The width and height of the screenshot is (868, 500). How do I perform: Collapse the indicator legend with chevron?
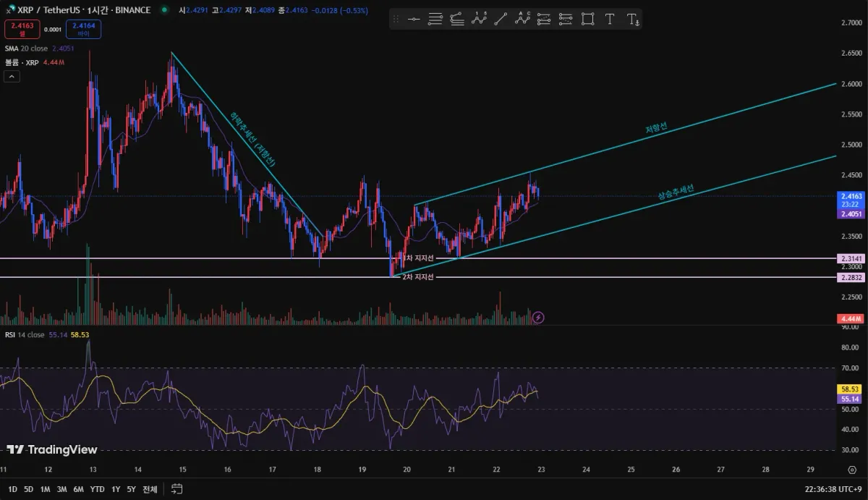point(12,77)
